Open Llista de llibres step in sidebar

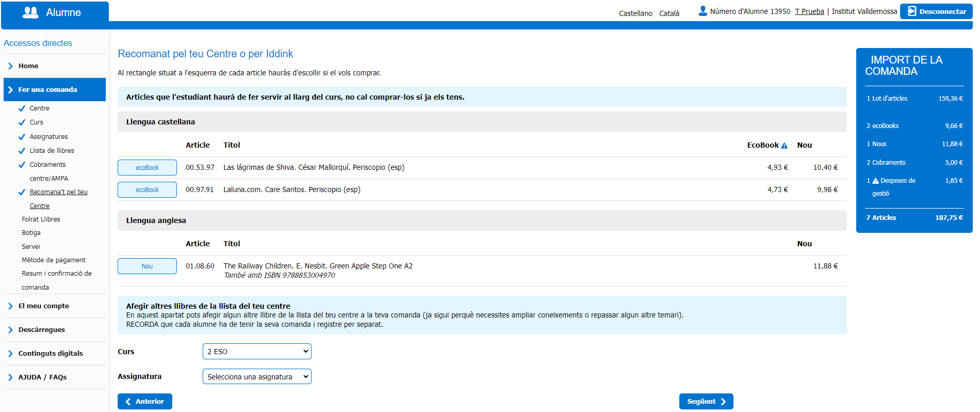tap(52, 151)
